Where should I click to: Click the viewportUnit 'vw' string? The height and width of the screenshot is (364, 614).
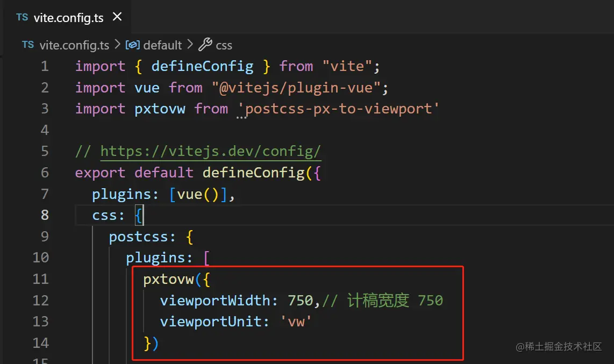[x=296, y=322]
